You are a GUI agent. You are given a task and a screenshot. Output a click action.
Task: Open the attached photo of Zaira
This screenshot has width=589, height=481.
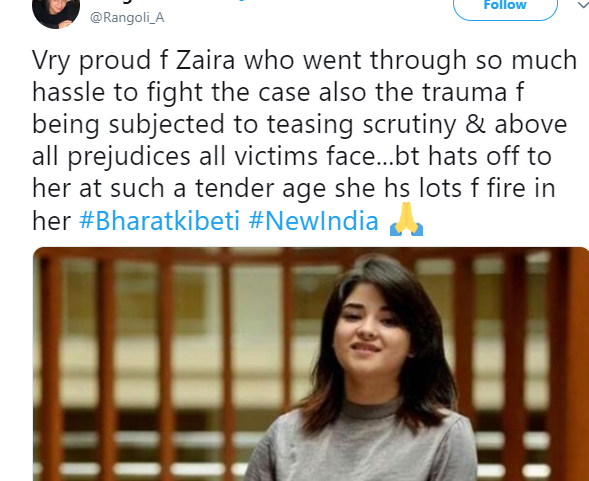coord(311,364)
